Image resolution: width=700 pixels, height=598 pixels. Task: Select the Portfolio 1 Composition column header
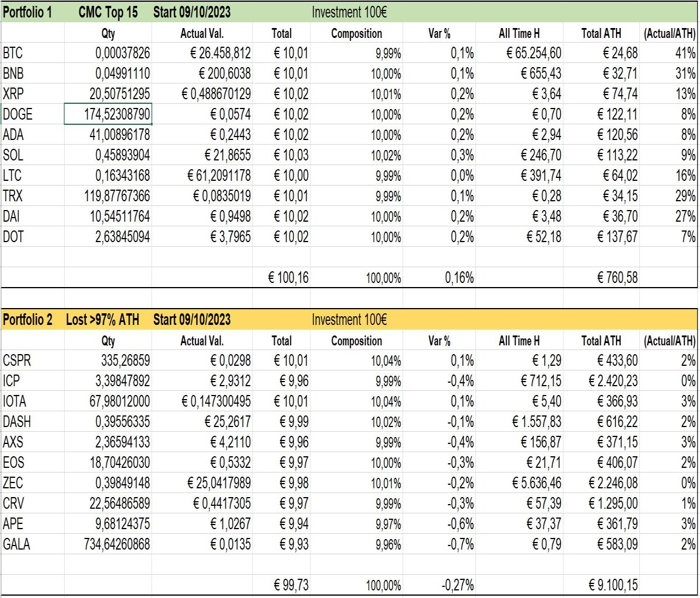click(356, 33)
